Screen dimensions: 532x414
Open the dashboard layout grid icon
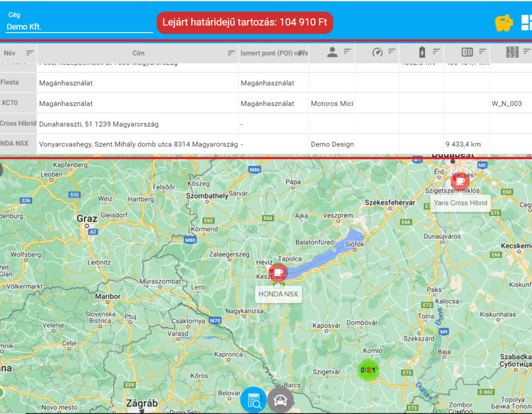point(526,22)
